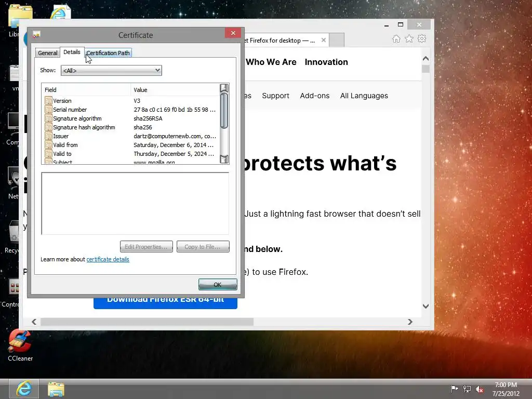Screen dimensions: 532x399
Task: Click the Valid from field icon
Action: (48, 144)
